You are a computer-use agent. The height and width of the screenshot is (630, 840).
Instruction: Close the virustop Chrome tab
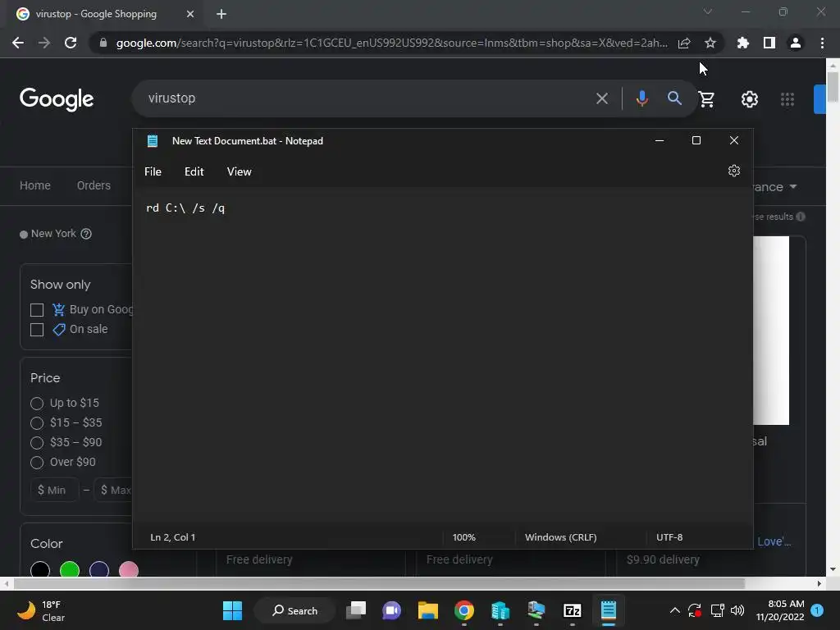click(189, 14)
